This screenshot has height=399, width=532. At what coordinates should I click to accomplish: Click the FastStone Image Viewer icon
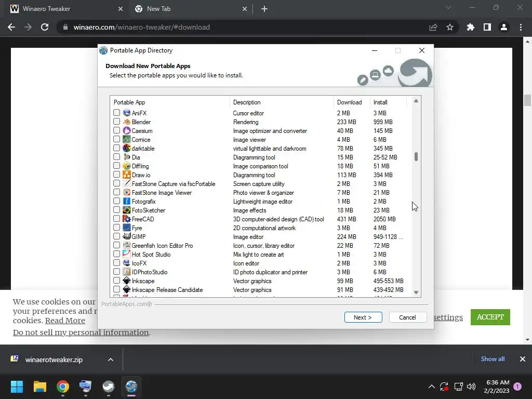(x=127, y=192)
